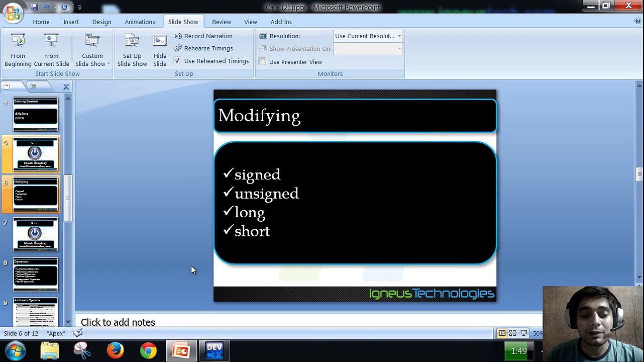Start slide show From Beginning
This screenshot has height=362, width=644.
point(18,50)
